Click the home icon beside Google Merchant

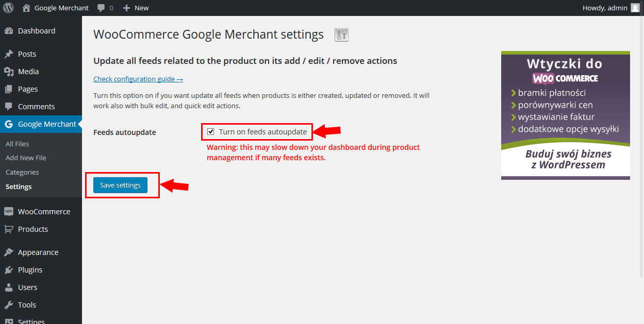26,8
